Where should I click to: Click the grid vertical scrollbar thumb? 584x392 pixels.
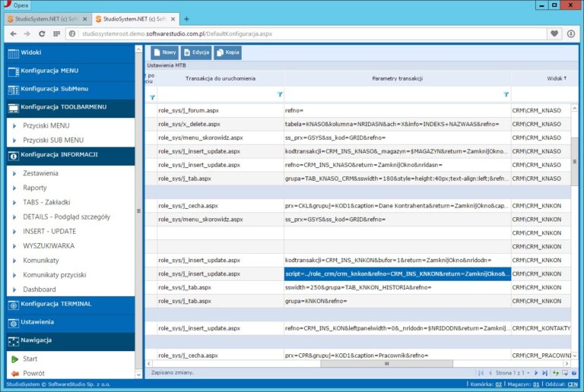pos(575,161)
